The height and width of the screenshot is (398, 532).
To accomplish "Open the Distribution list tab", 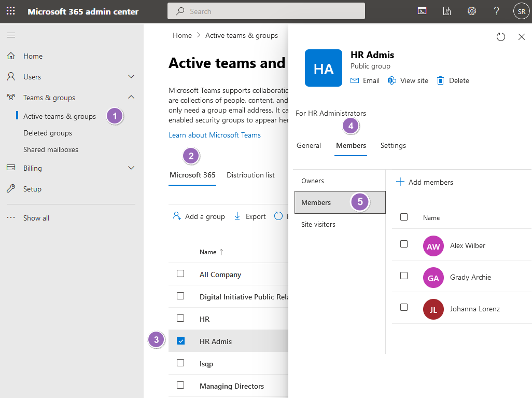I will point(250,175).
